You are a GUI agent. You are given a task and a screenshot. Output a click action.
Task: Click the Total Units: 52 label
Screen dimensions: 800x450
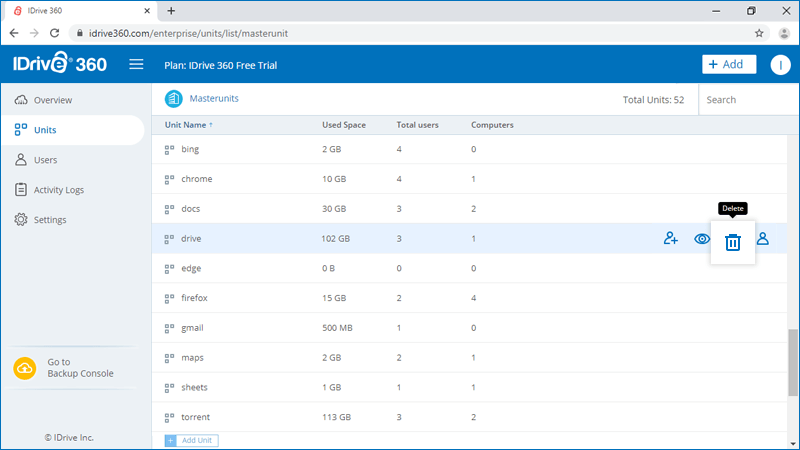point(653,99)
